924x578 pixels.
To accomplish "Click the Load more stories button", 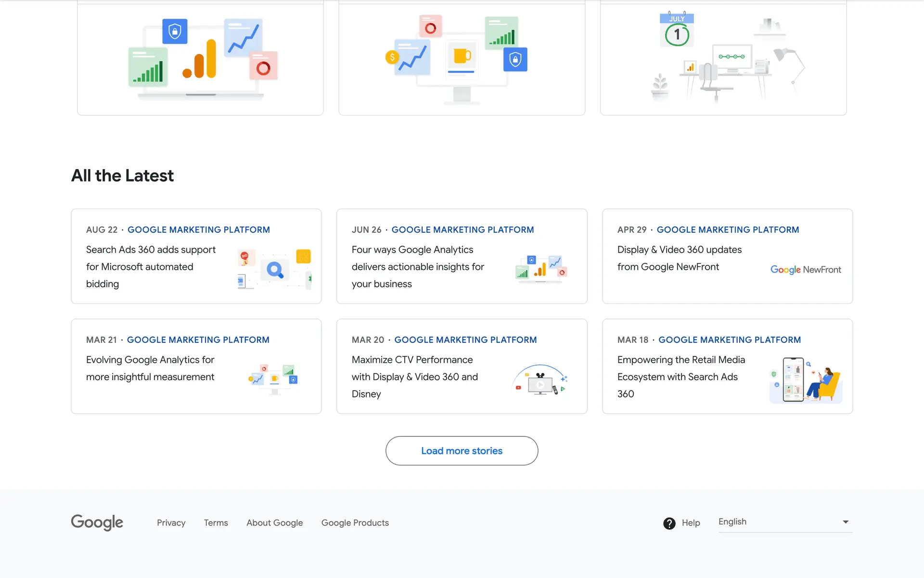I will (x=462, y=451).
